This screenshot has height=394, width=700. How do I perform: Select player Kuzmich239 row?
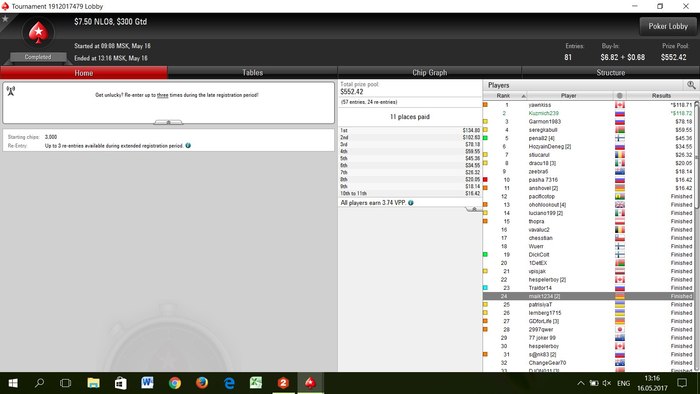click(588, 113)
